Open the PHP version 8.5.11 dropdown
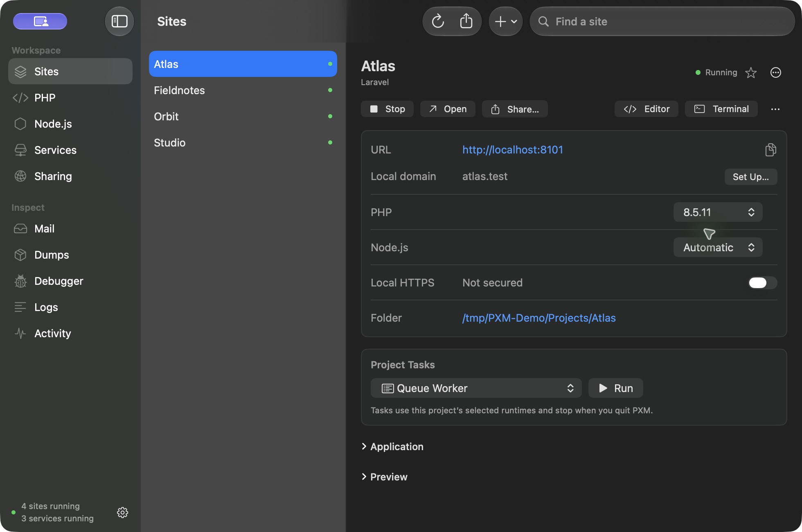The height and width of the screenshot is (532, 802). [x=718, y=212]
